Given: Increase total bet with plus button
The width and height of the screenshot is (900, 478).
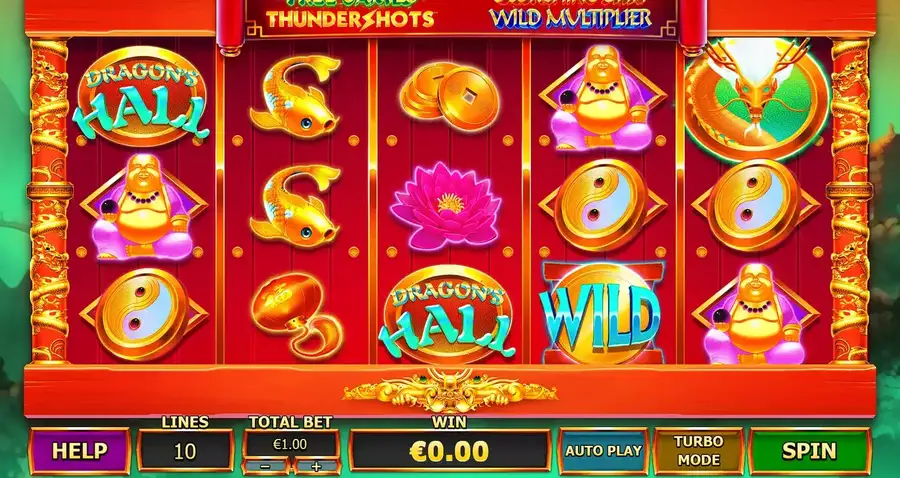Looking at the screenshot, I should [x=316, y=467].
